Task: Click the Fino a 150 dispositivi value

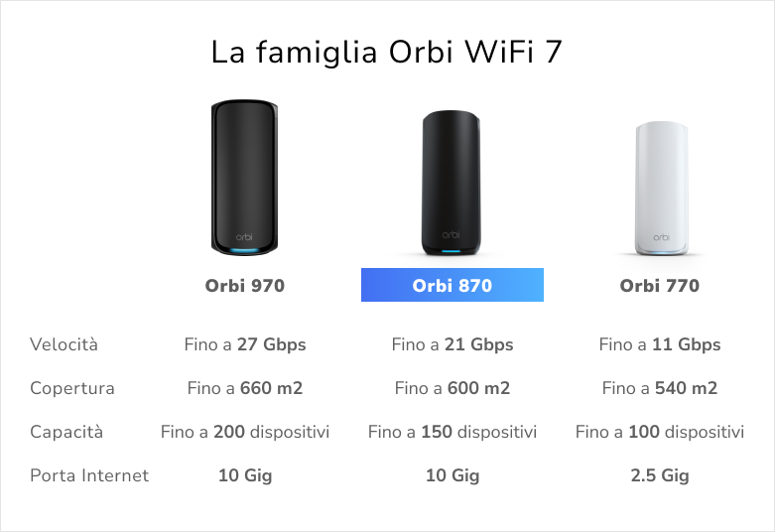Action: (452, 432)
